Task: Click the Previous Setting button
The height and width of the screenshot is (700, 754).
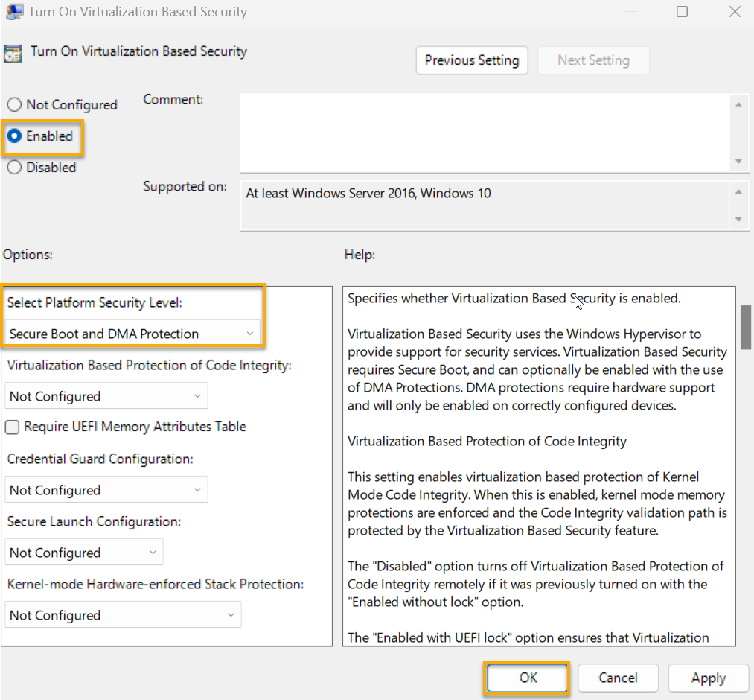Action: (x=471, y=60)
